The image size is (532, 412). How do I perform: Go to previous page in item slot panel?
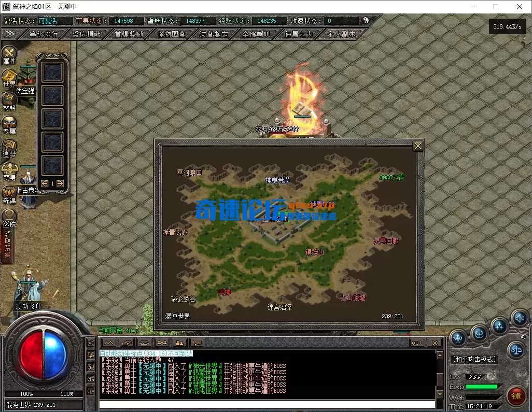click(x=45, y=183)
